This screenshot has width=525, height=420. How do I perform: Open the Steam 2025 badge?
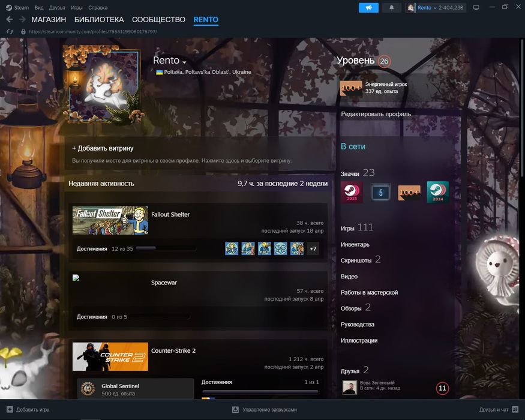click(x=352, y=192)
